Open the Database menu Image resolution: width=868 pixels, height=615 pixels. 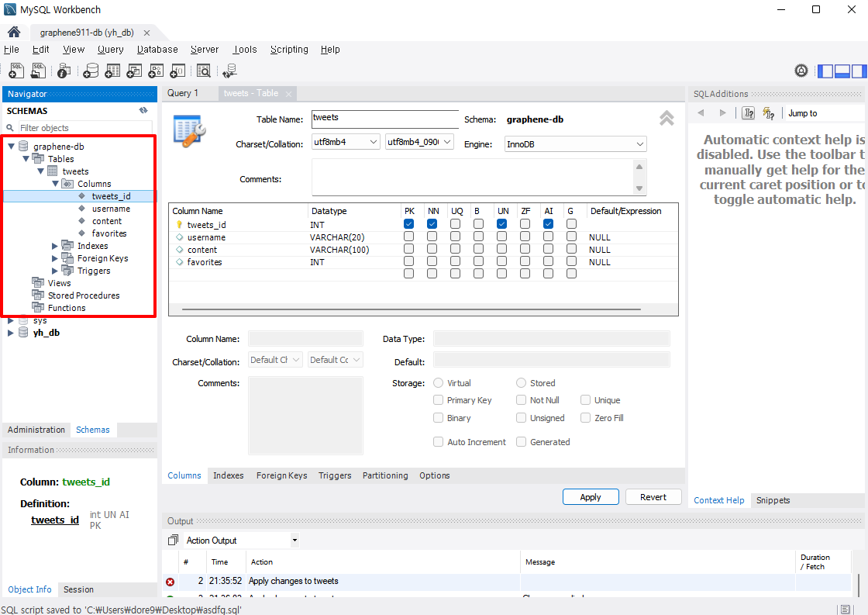pyautogui.click(x=157, y=50)
